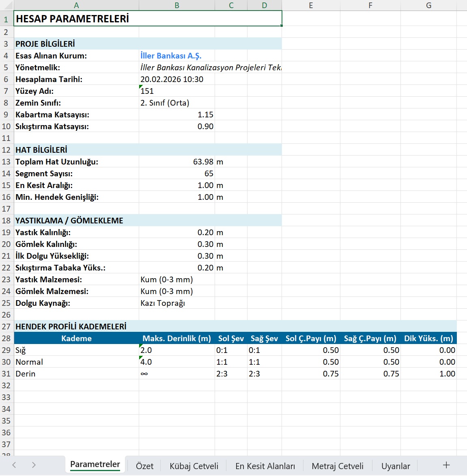Select Derin row Dik Yüks. value 1.00
Image resolution: width=467 pixels, height=476 pixels.
pos(428,374)
